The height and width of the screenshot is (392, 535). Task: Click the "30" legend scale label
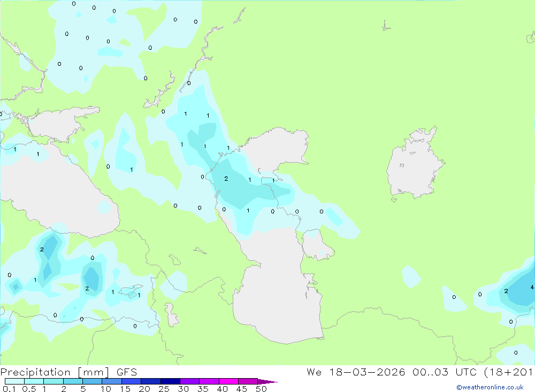click(x=183, y=389)
